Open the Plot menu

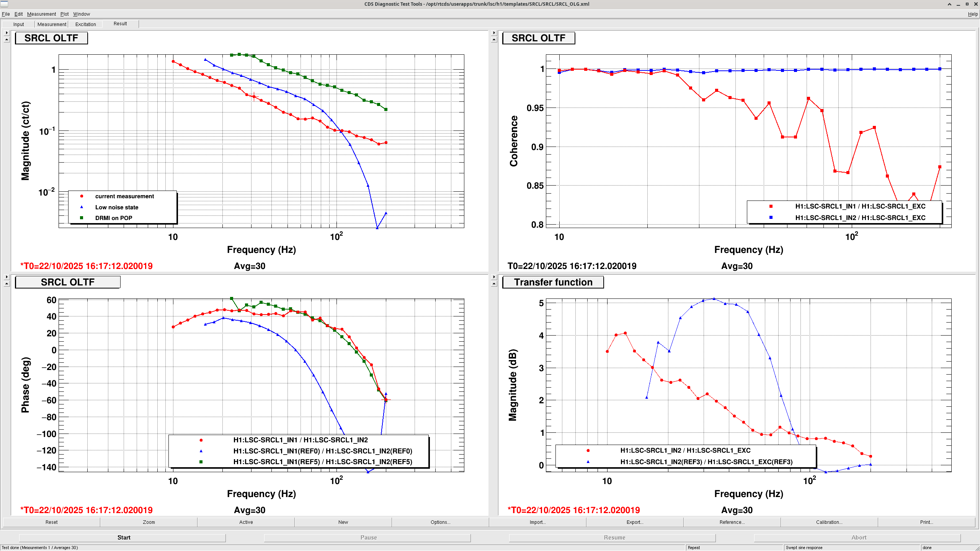pyautogui.click(x=64, y=14)
